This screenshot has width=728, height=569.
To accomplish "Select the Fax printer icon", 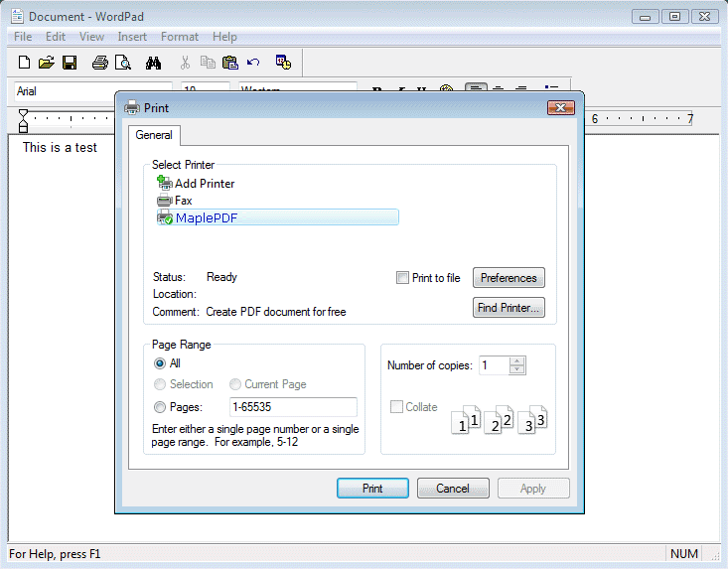I will [164, 201].
